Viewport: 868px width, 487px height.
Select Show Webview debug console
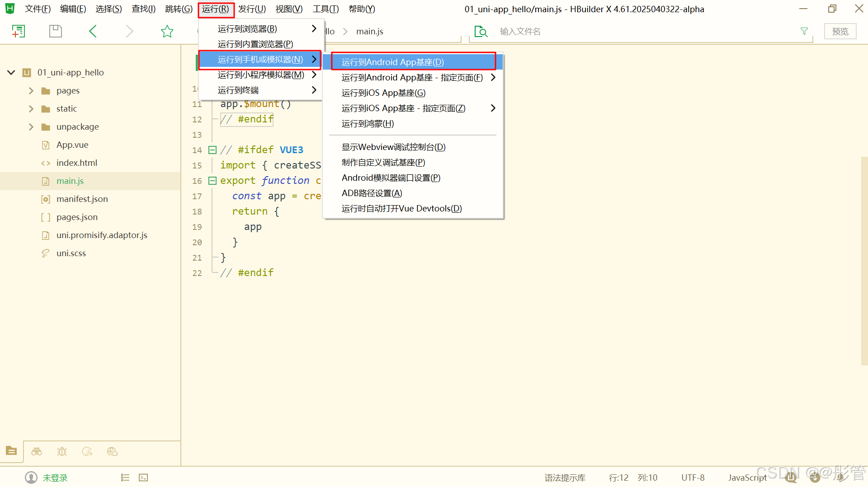413,147
